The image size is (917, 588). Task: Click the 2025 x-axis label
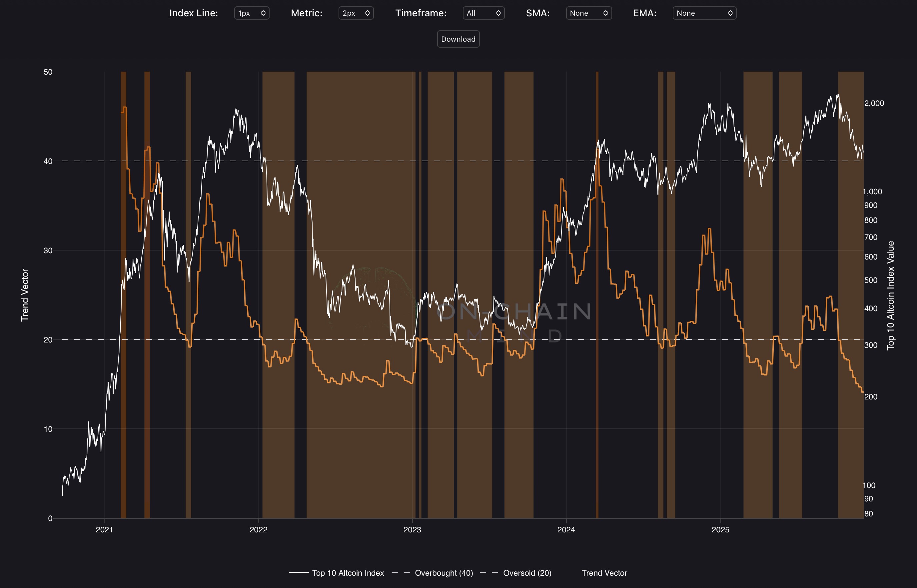coord(720,530)
